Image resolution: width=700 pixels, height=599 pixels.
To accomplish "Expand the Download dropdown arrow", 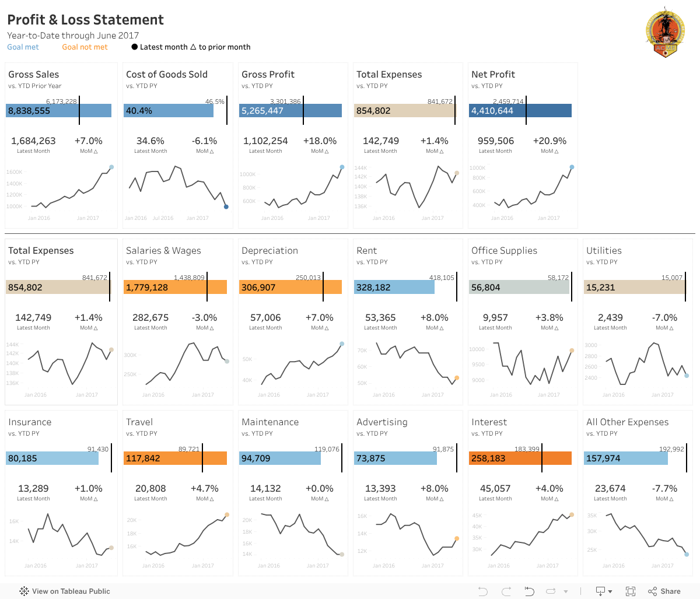I will click(610, 591).
